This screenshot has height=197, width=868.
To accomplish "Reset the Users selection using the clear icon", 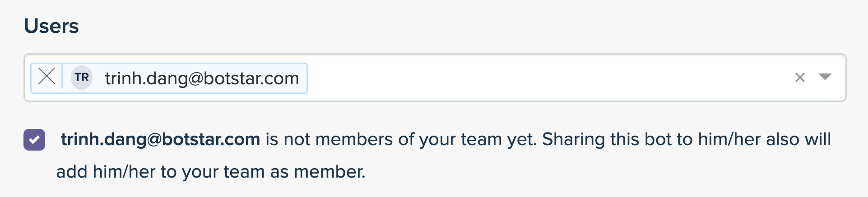I will click(800, 78).
